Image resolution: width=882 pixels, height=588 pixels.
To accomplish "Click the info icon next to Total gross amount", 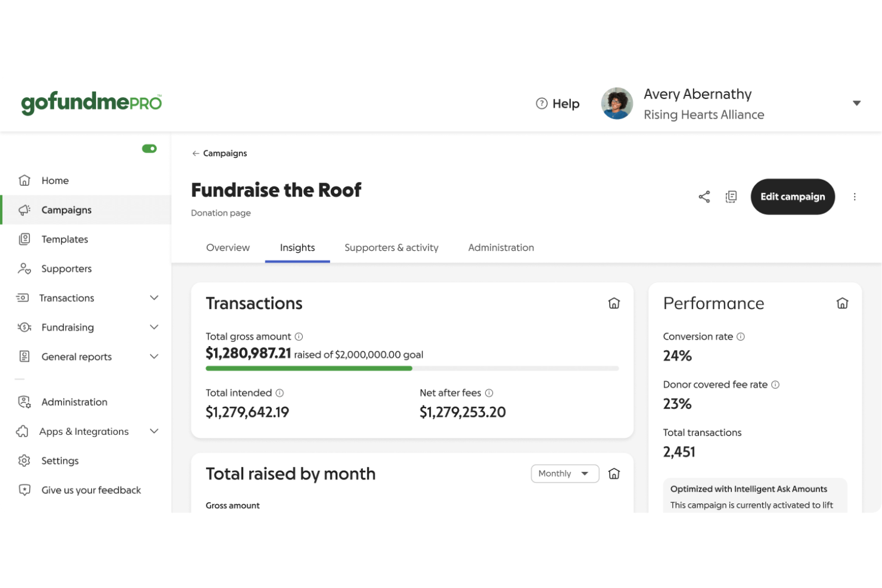I will [x=298, y=336].
